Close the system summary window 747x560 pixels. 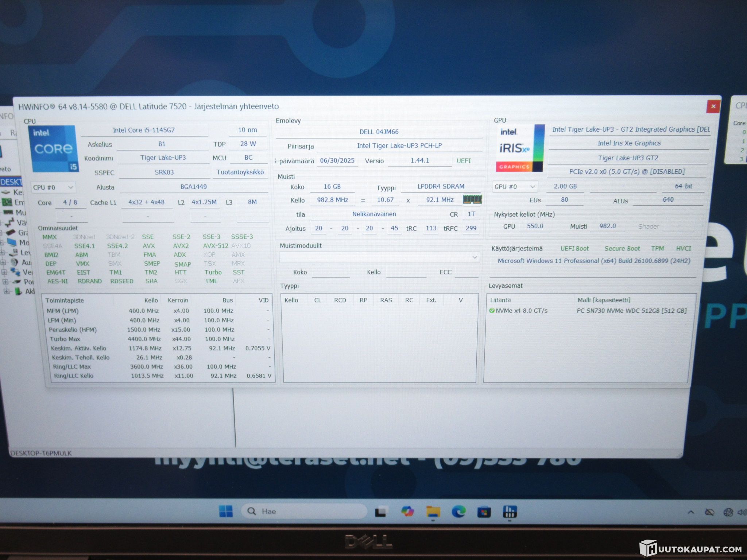point(713,106)
